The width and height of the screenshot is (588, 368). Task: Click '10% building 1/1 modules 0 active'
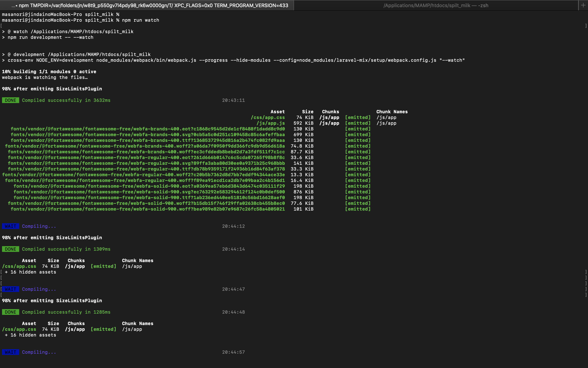49,72
